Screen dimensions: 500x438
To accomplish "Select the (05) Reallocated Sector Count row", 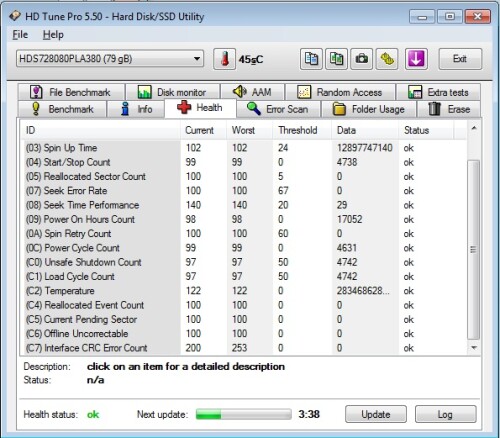I will pyautogui.click(x=243, y=176).
